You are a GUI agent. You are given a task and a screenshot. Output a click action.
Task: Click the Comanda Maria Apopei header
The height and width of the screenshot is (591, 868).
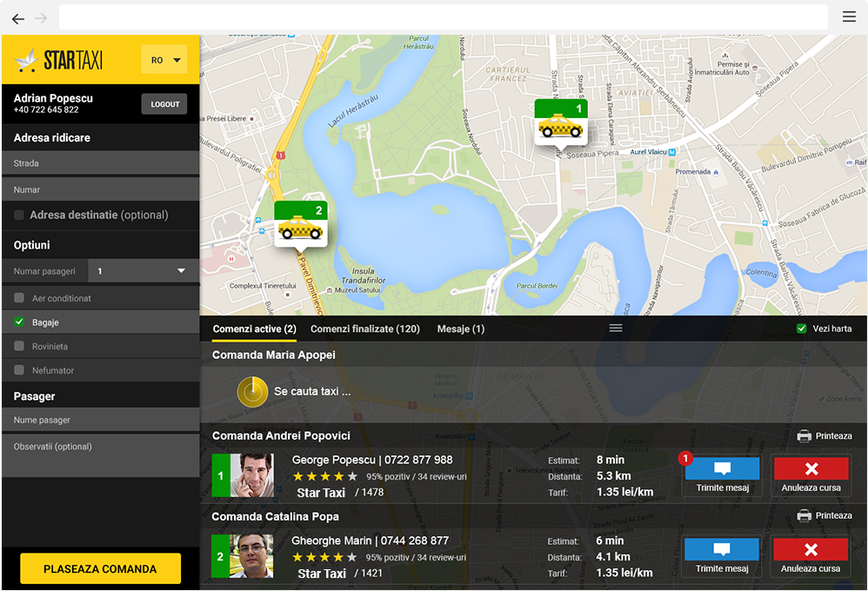point(273,355)
